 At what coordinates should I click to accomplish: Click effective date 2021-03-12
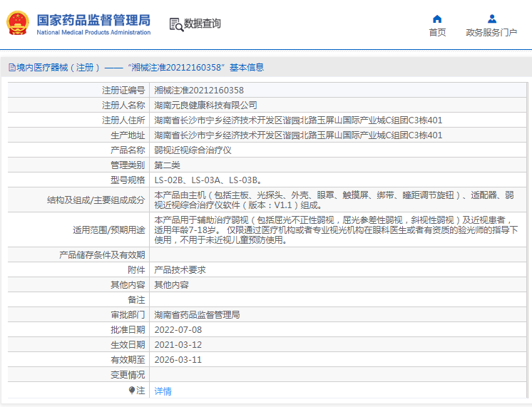178,344
